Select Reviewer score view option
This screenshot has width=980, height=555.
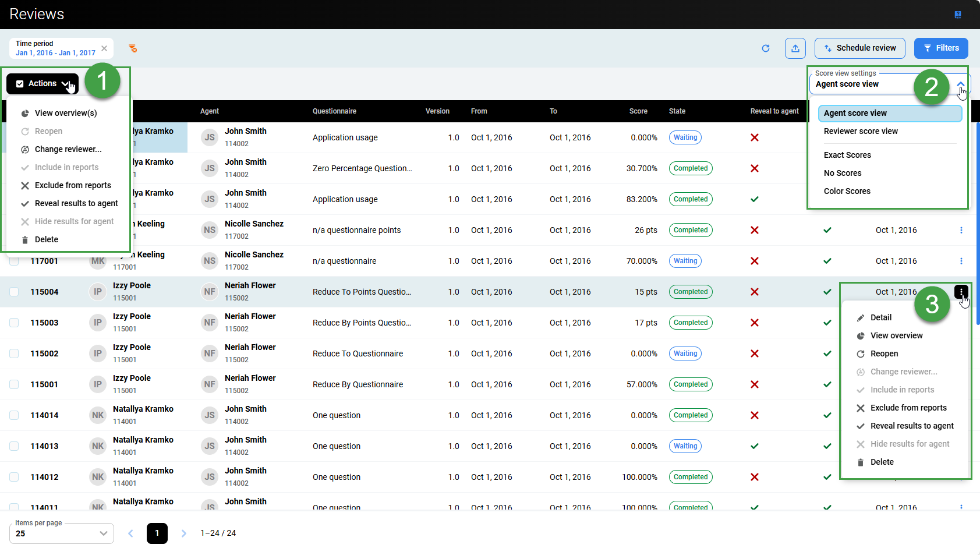[x=860, y=131]
